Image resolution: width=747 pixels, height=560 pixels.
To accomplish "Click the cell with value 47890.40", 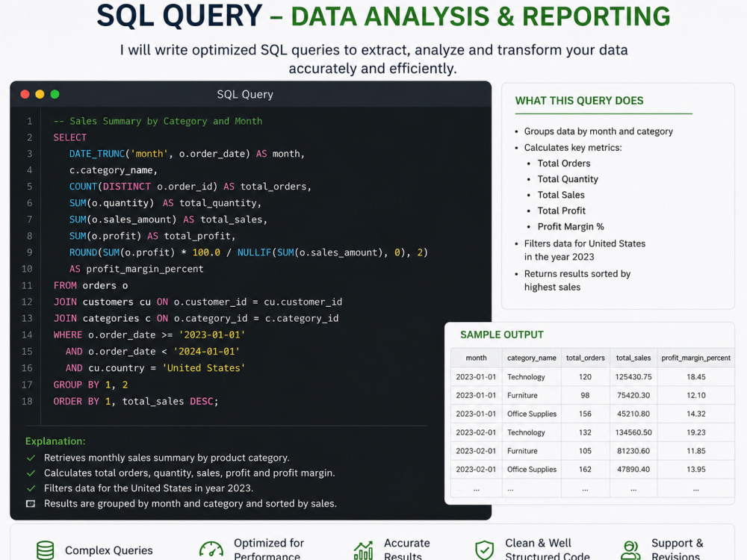I will 633,470.
